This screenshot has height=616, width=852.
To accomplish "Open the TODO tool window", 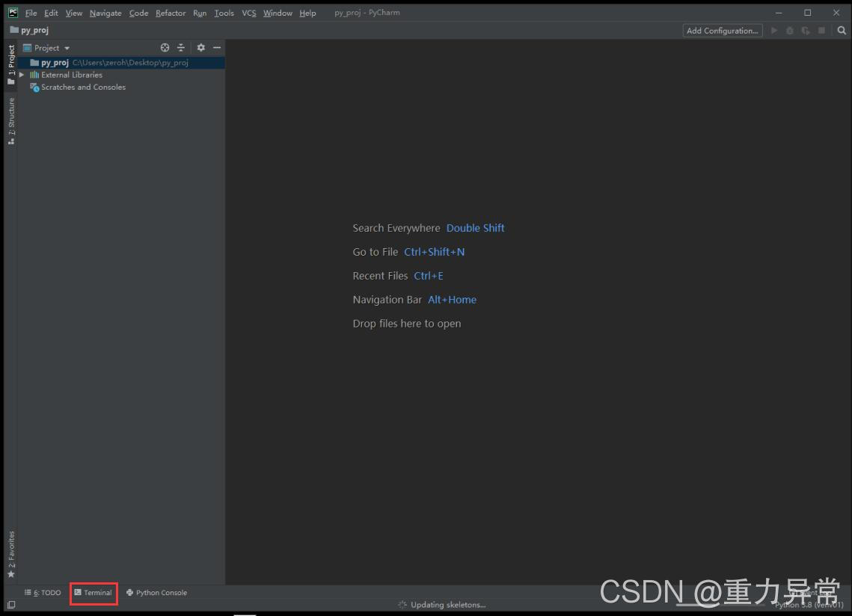I will [43, 592].
